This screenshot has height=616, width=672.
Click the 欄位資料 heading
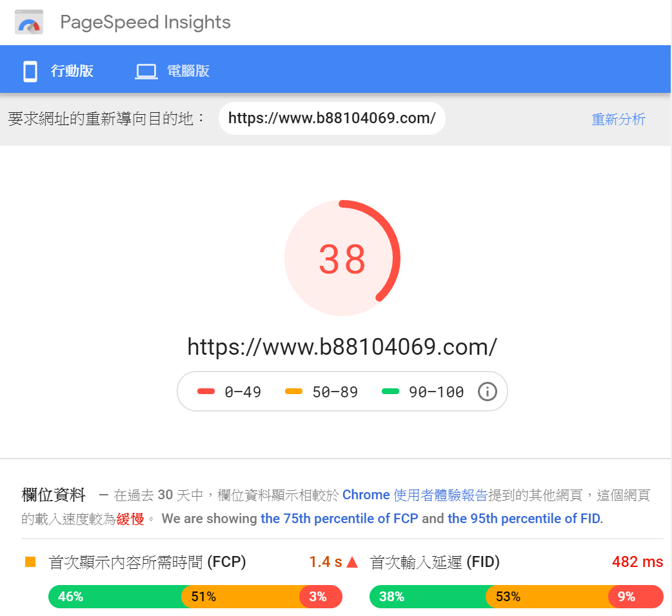point(54,495)
